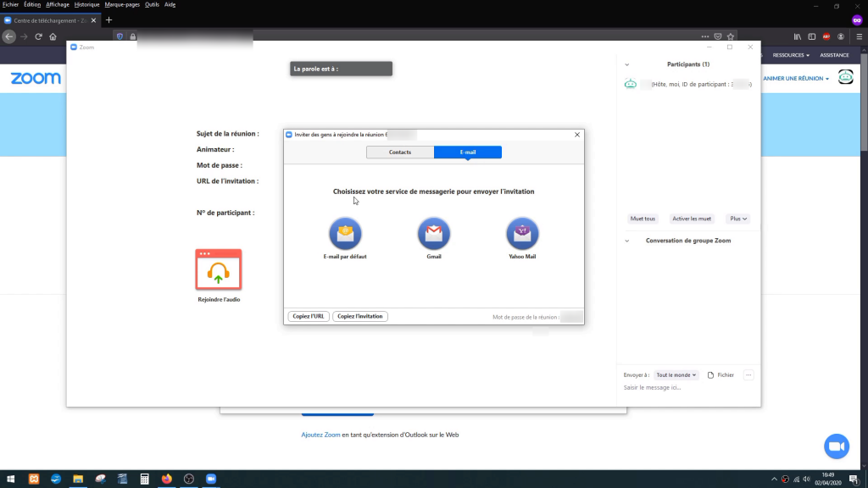The height and width of the screenshot is (488, 868).
Task: Open Firefox page actions ellipsis
Action: pos(704,36)
